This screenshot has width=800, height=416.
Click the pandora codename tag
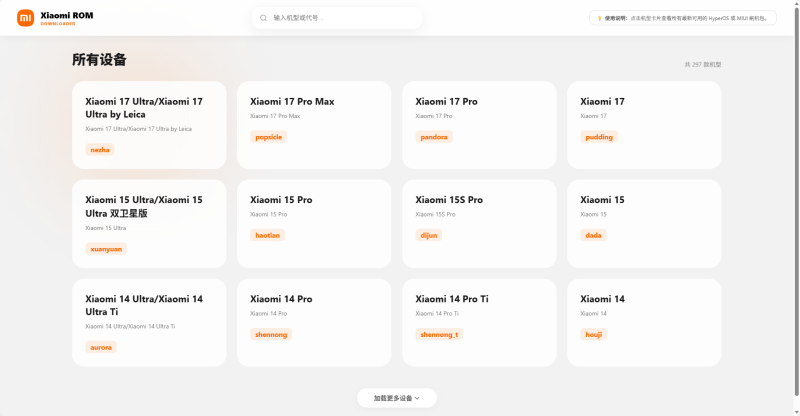[x=434, y=137]
